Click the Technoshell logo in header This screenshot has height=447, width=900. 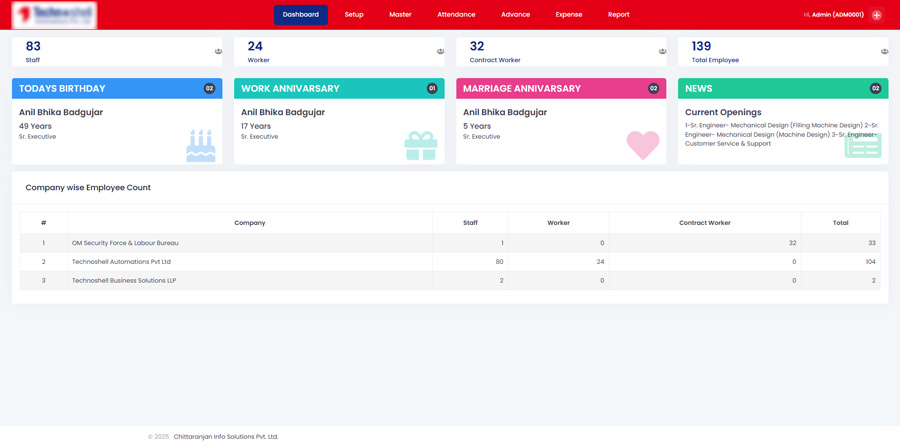point(54,15)
